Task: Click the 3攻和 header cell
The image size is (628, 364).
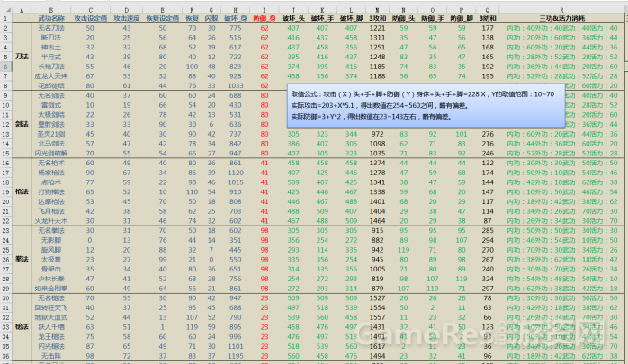Action: (x=377, y=18)
